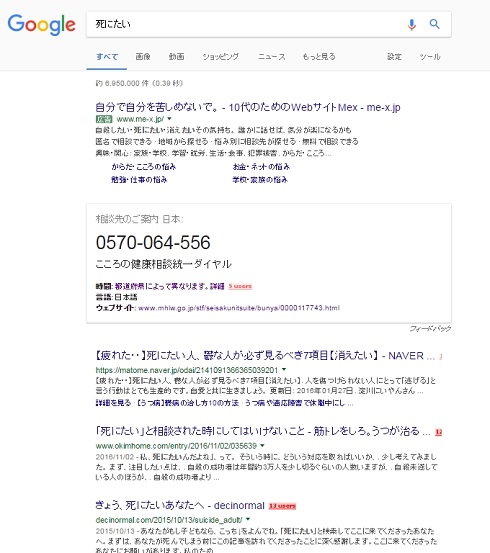This screenshot has width=490, height=553.
Task: Click the Google logo
Action: [41, 24]
